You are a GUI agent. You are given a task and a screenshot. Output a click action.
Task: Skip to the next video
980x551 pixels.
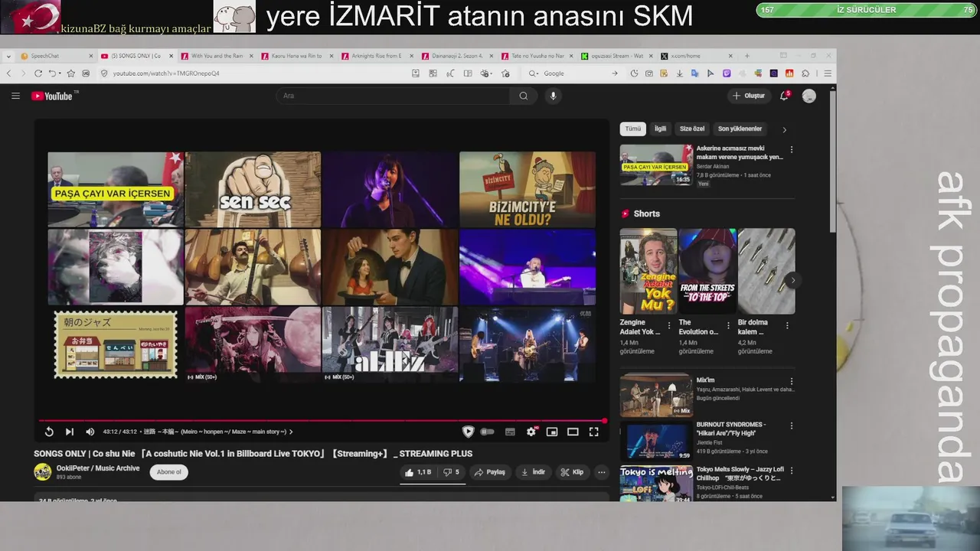(70, 432)
